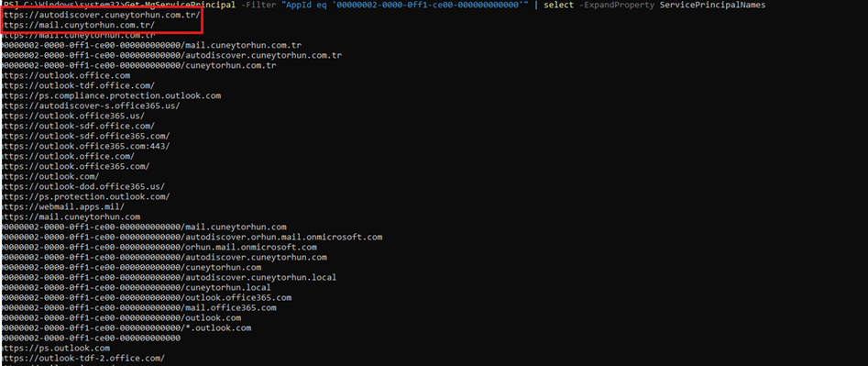Select the highlighted mail.cunytorhun.com.tr URL

click(78, 26)
